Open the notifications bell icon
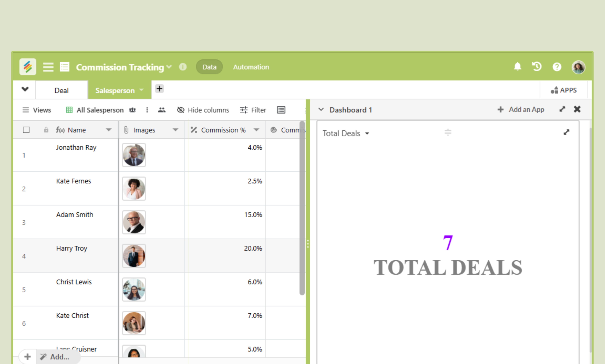605x364 pixels. click(518, 67)
